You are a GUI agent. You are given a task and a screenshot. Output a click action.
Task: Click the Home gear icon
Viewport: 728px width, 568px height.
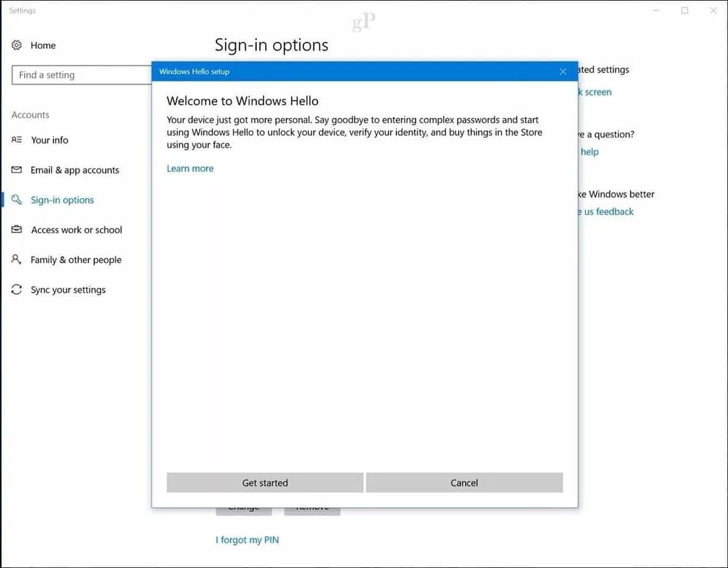(x=17, y=45)
